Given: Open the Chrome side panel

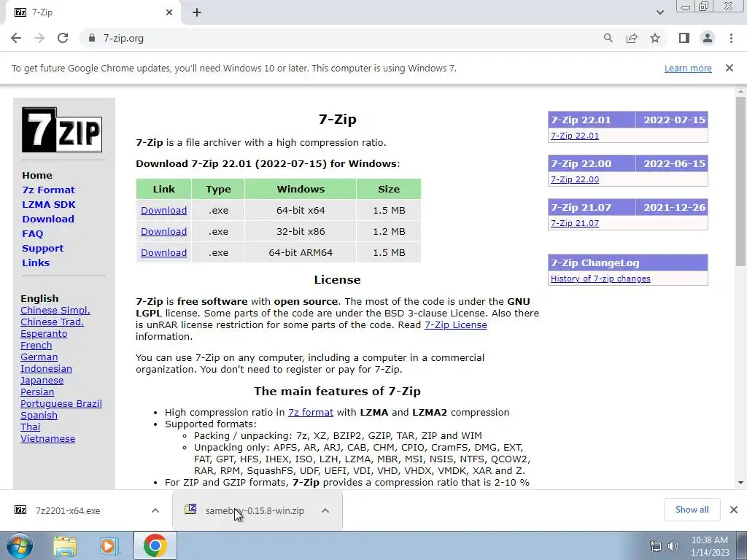Looking at the screenshot, I should 684,38.
